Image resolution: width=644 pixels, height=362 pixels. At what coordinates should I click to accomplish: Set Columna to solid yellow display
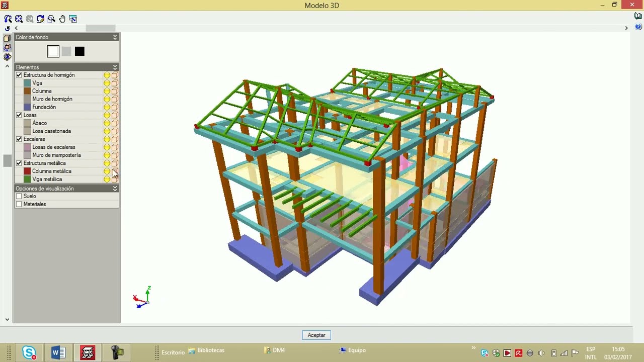107,92
